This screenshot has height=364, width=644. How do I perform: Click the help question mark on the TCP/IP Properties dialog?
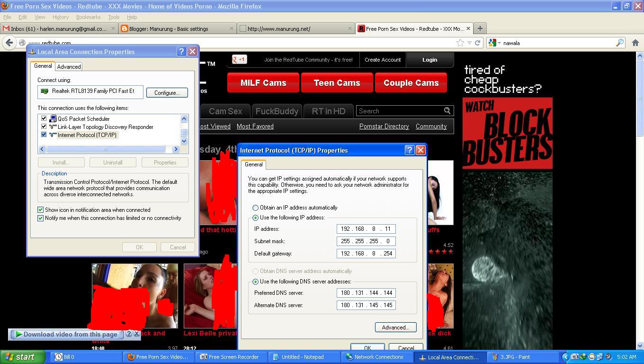click(x=410, y=150)
